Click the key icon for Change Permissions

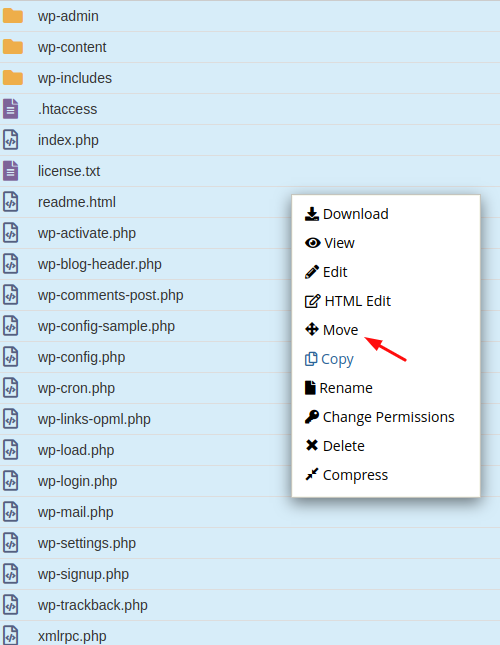312,417
